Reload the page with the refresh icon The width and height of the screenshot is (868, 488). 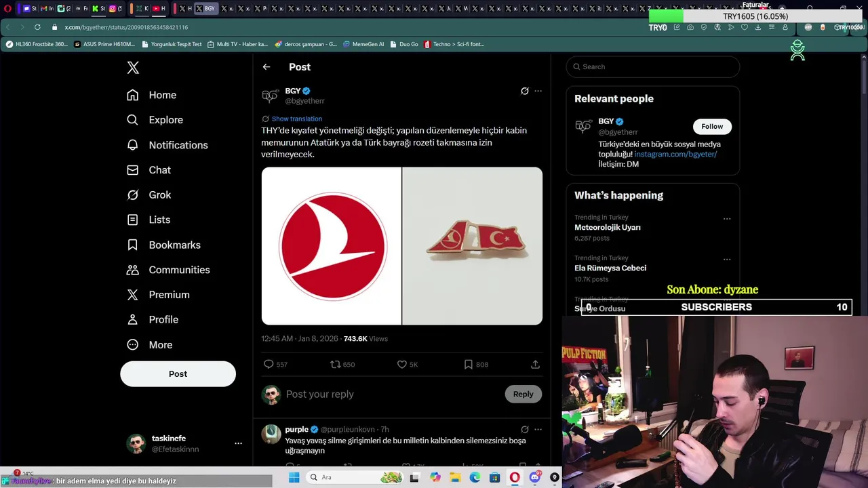pos(37,27)
